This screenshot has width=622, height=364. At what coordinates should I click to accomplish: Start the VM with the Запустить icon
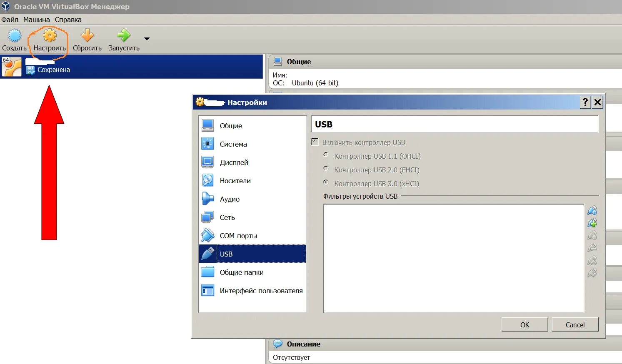pyautogui.click(x=124, y=36)
